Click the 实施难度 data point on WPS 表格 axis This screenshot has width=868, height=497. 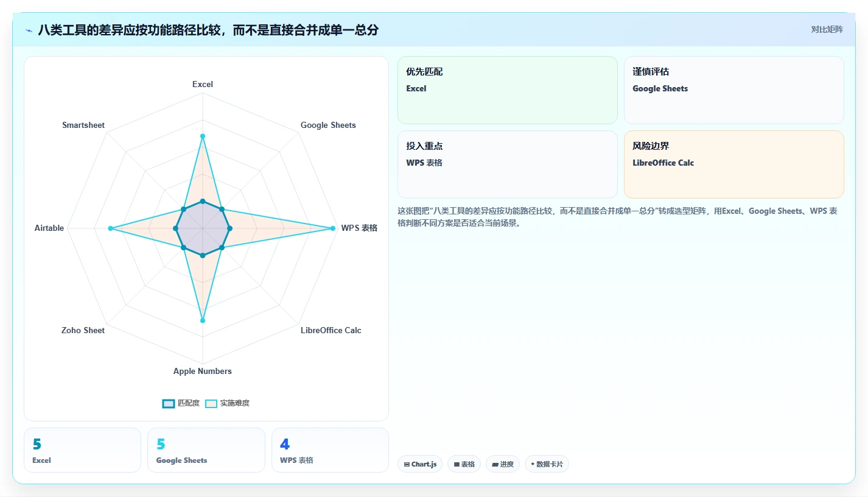point(333,228)
